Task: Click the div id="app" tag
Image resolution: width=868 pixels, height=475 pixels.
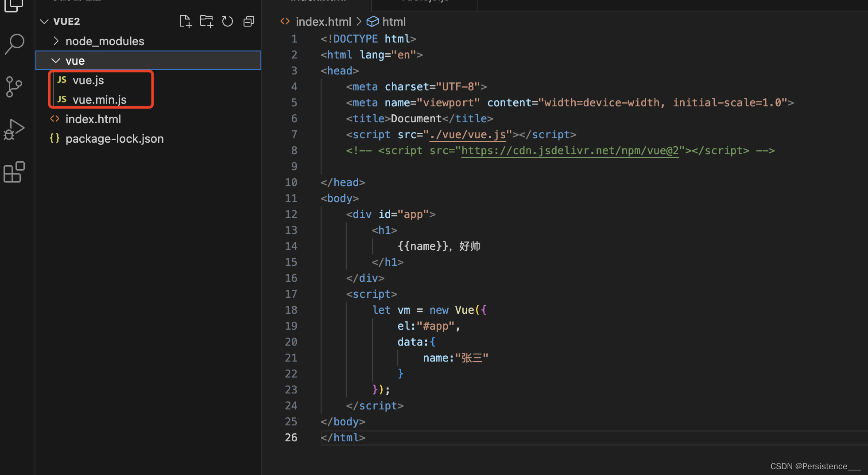Action: click(391, 214)
